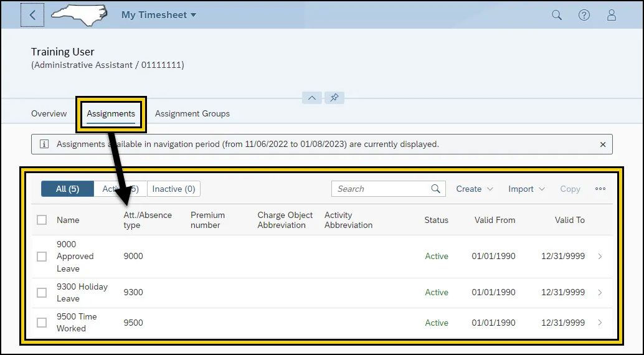The image size is (644, 355).
Task: Open the user profile icon
Action: coord(612,15)
